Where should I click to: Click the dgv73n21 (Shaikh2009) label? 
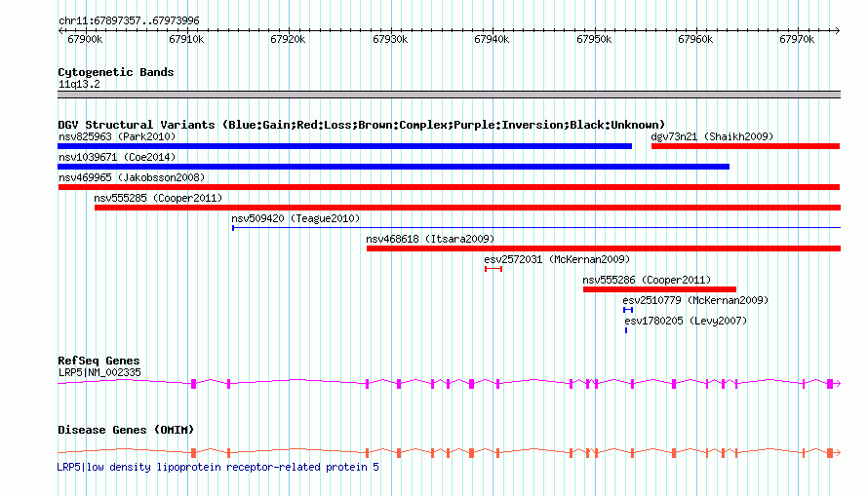712,136
